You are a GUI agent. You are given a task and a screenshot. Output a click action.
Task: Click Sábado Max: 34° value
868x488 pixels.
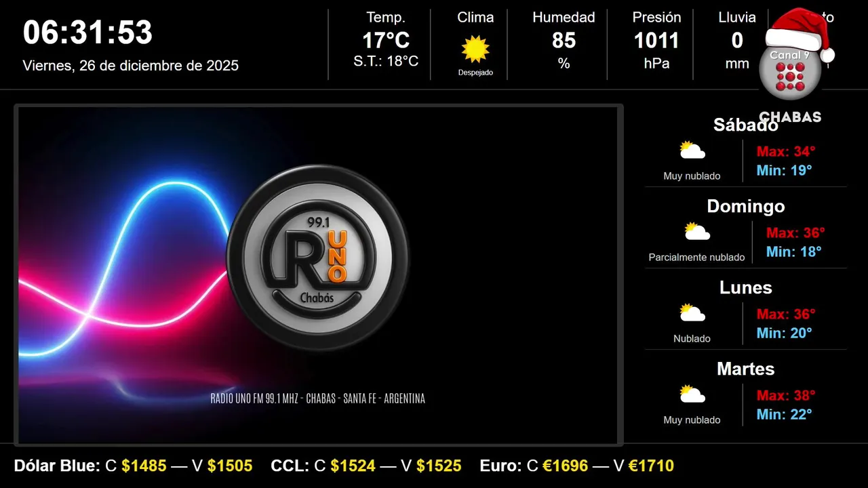(x=786, y=151)
